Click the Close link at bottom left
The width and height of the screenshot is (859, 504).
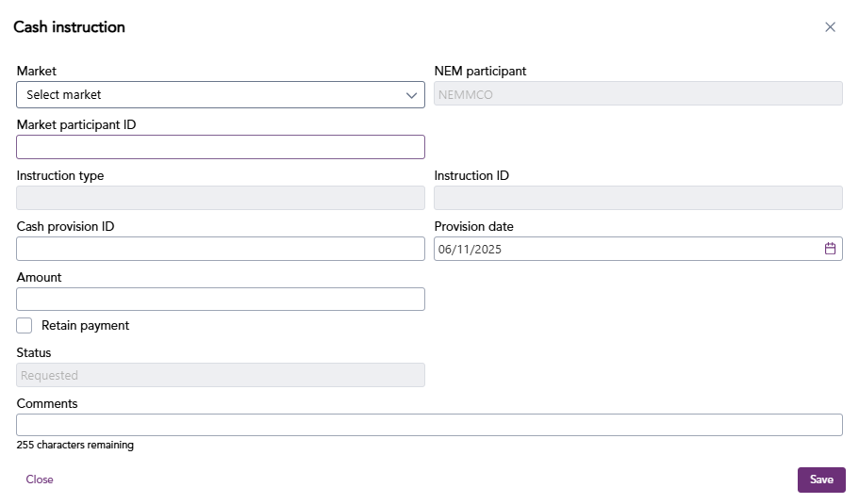pyautogui.click(x=40, y=480)
